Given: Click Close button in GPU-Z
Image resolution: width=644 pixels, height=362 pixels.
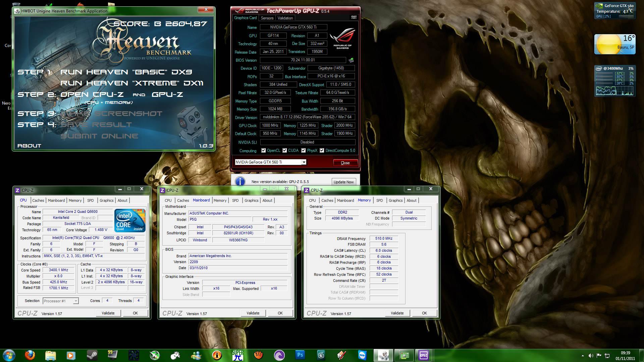Looking at the screenshot, I should (x=345, y=163).
